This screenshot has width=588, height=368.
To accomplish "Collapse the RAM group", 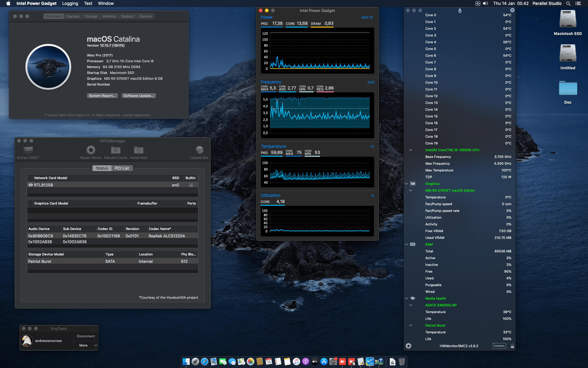I will pyautogui.click(x=406, y=244).
